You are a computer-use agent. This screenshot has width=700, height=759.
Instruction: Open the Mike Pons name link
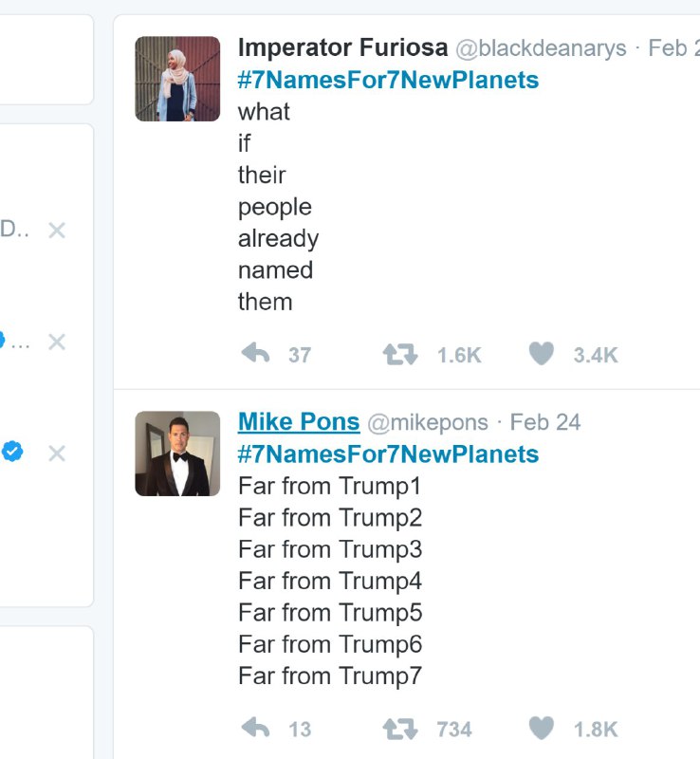click(299, 422)
